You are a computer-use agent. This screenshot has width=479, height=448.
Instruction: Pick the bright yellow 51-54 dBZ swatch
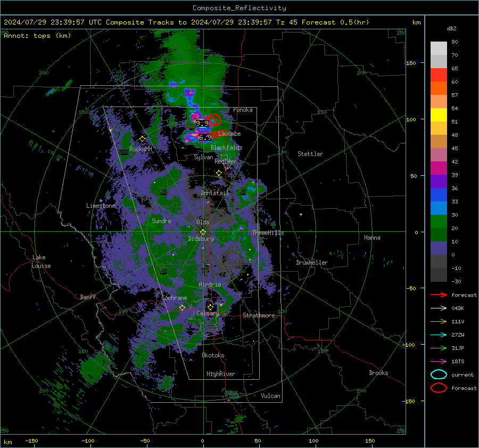click(439, 115)
